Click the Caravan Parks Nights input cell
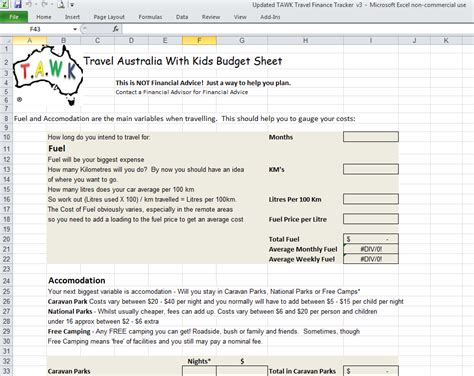The image size is (474, 376). [199, 371]
